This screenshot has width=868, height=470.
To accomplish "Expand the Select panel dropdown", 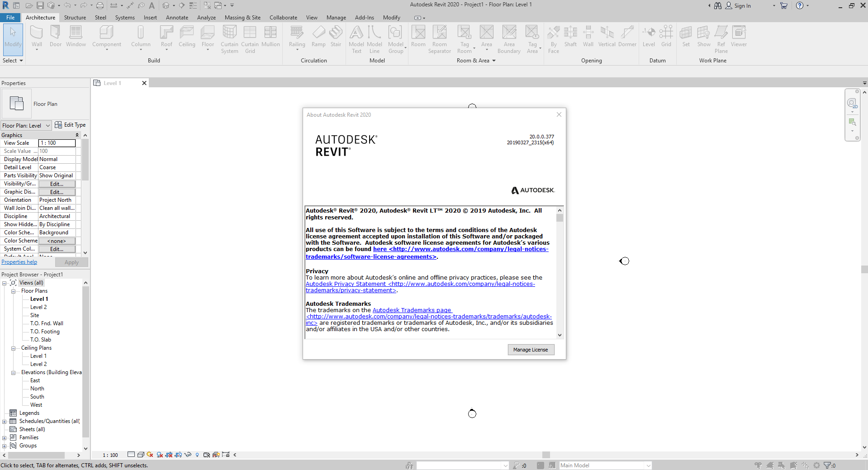I will 13,61.
